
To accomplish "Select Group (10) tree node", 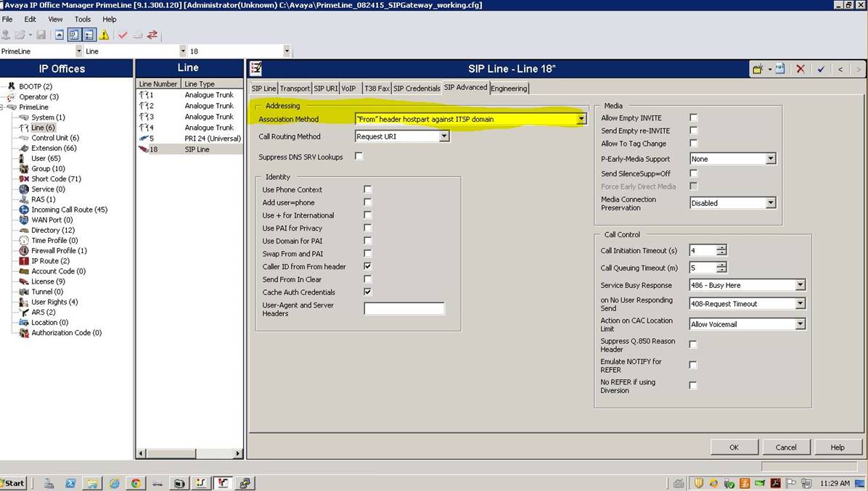I will click(48, 169).
